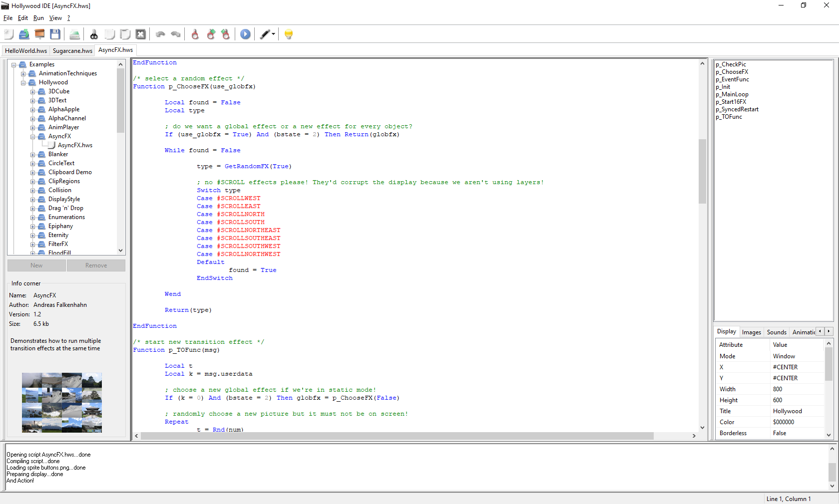
Task: Open the Run menu
Action: click(x=38, y=18)
